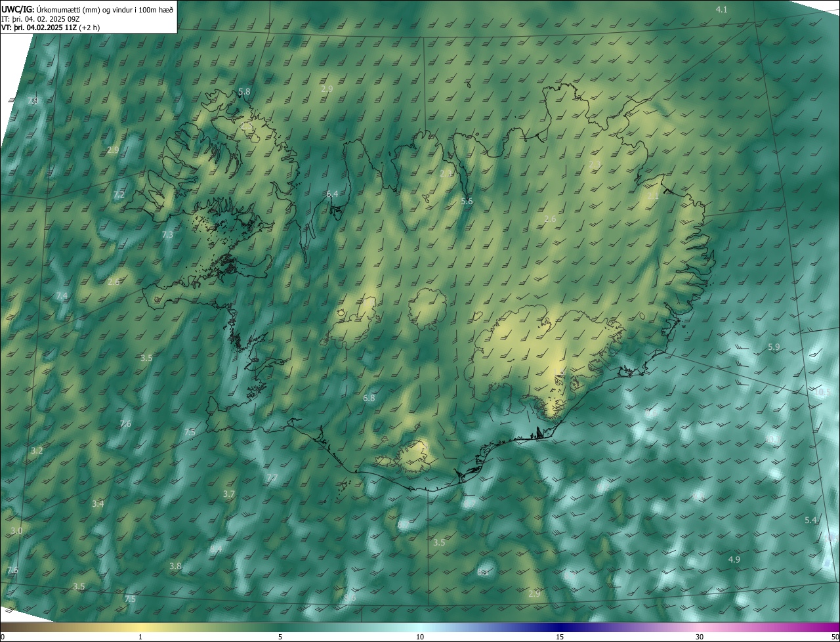Click the color scale tick label 30
Viewport: 840px width, 642px height.
pos(700,637)
